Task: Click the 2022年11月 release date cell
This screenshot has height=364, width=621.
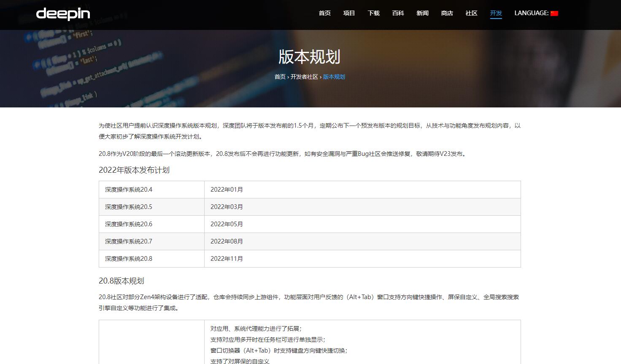Action: 227,258
